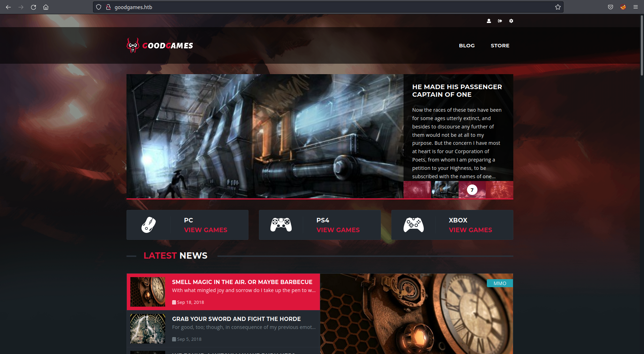Click the PC platform heading
Viewport: 644px width, 354px height.
point(189,220)
